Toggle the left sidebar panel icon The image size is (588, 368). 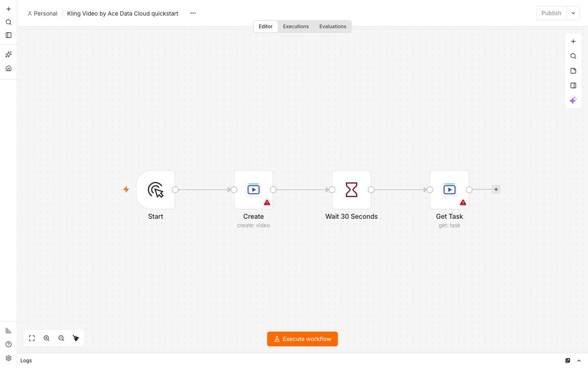point(9,35)
